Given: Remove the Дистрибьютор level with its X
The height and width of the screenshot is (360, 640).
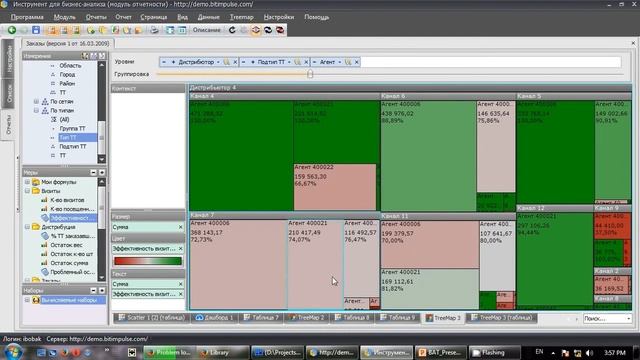Looking at the screenshot, I should [x=235, y=62].
